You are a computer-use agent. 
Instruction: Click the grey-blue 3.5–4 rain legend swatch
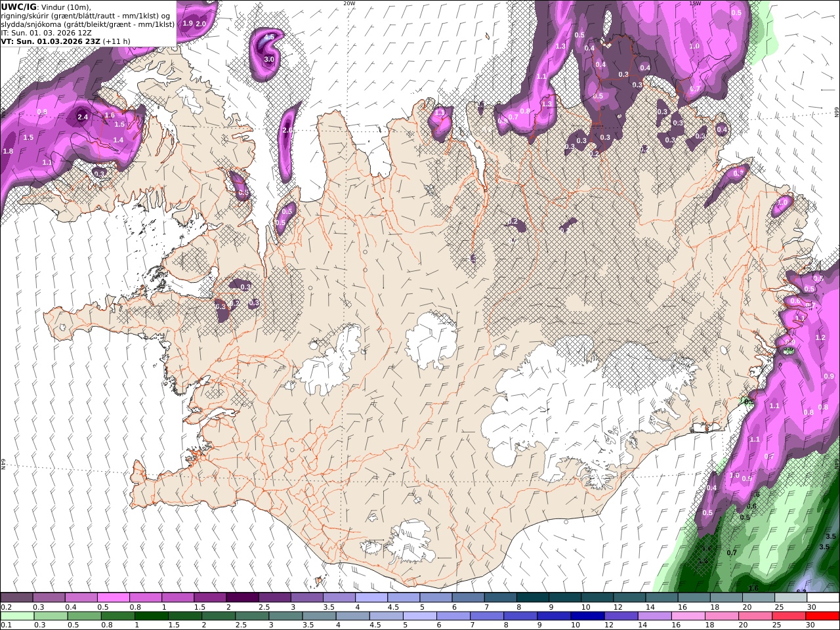[318, 616]
